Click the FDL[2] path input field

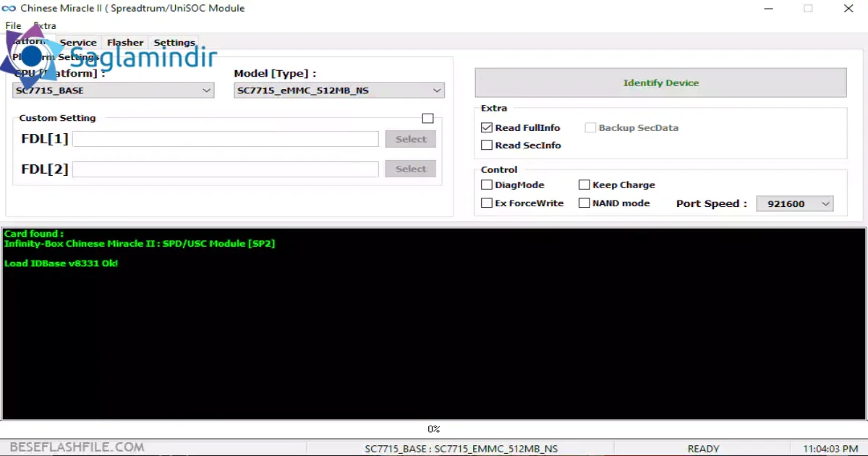[225, 169]
